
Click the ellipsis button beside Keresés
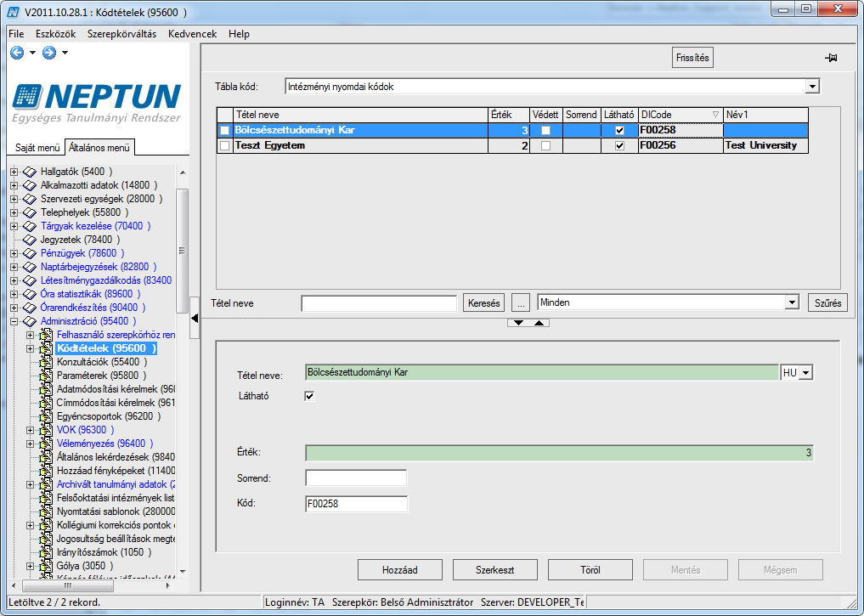[521, 303]
